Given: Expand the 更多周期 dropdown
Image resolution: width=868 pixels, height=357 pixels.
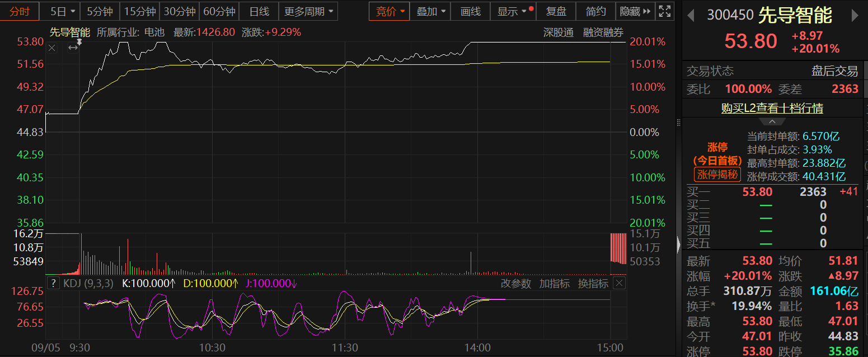Looking at the screenshot, I should [x=308, y=11].
